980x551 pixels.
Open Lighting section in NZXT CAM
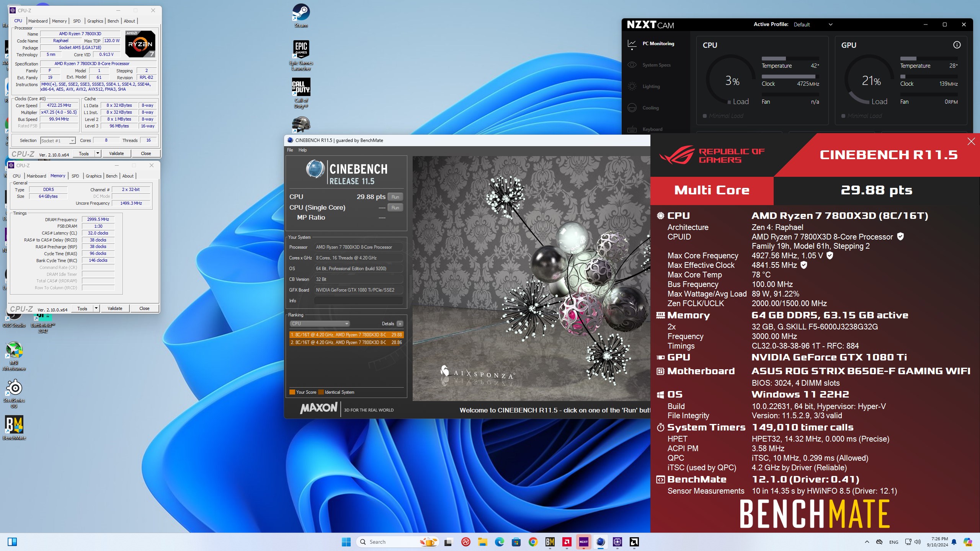click(651, 86)
